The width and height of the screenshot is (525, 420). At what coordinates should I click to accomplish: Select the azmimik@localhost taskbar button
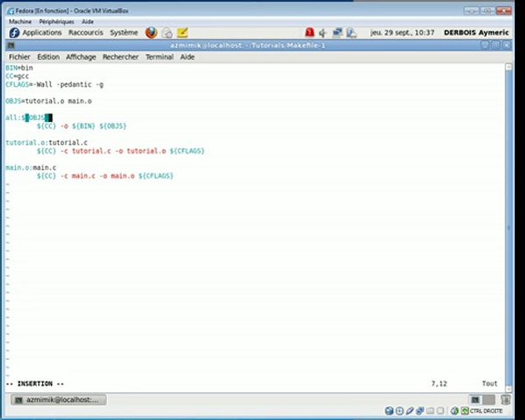point(58,400)
